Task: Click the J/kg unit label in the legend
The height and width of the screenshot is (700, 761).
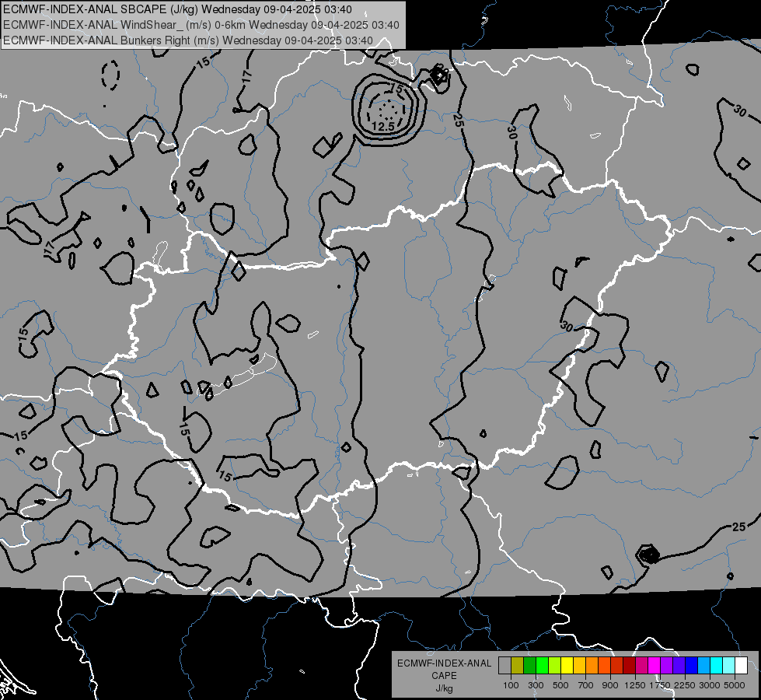Action: coord(444,688)
